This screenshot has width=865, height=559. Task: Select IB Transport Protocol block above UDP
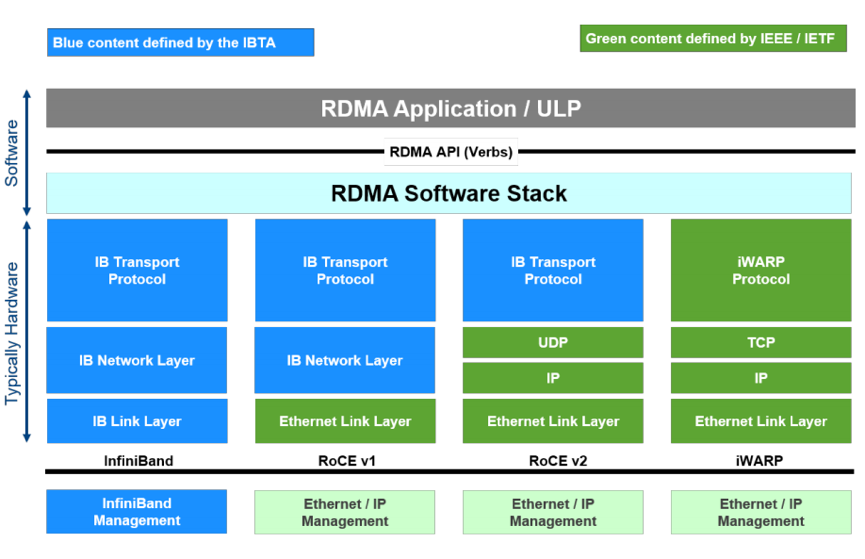[553, 270]
